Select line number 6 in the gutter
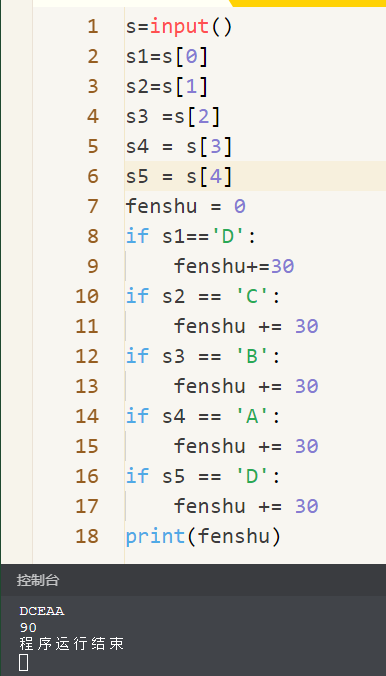Screen dimensions: 386x676 pyautogui.click(x=93, y=176)
